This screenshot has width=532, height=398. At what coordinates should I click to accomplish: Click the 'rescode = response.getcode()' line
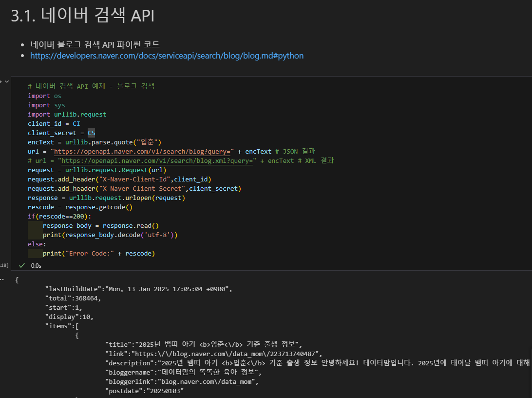[x=80, y=207]
